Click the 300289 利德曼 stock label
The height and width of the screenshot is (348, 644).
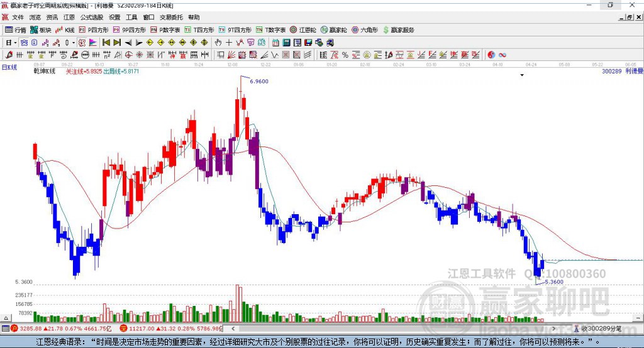click(x=622, y=72)
